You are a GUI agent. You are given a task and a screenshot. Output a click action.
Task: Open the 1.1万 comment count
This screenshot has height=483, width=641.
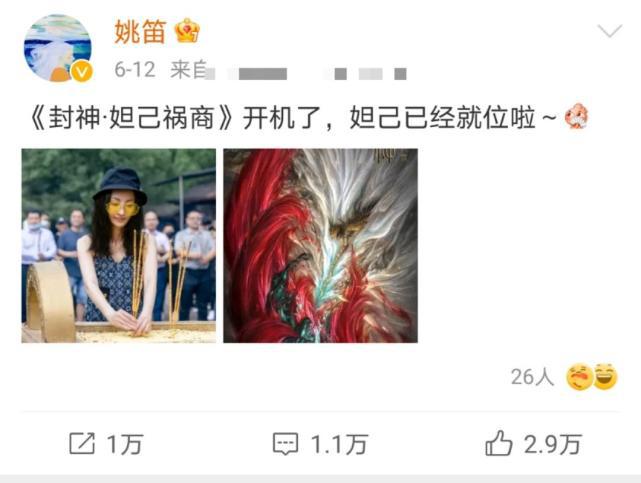coord(339,444)
